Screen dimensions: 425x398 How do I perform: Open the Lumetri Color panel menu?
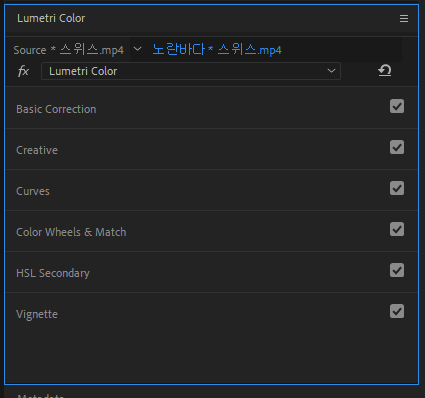coord(404,19)
